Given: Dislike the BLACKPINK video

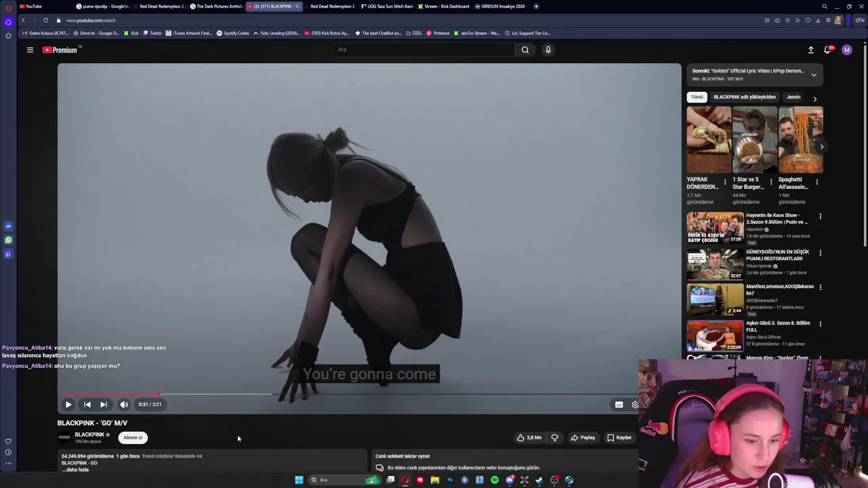Looking at the screenshot, I should tap(555, 438).
